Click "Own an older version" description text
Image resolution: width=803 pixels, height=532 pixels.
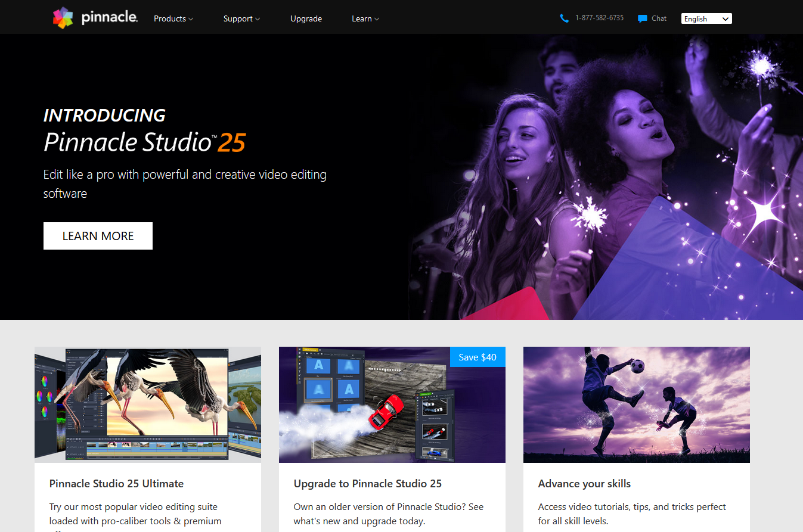[389, 514]
